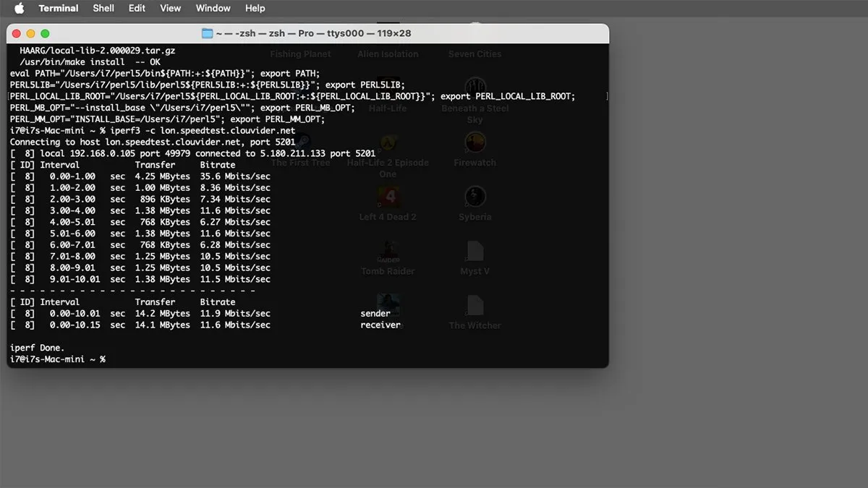868x488 pixels.
Task: Open the Shell menu
Action: pyautogui.click(x=103, y=9)
